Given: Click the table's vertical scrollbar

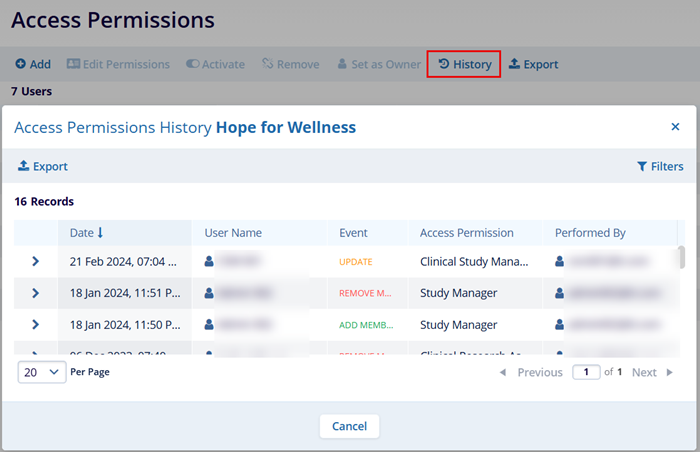Looking at the screenshot, I should coord(682,258).
